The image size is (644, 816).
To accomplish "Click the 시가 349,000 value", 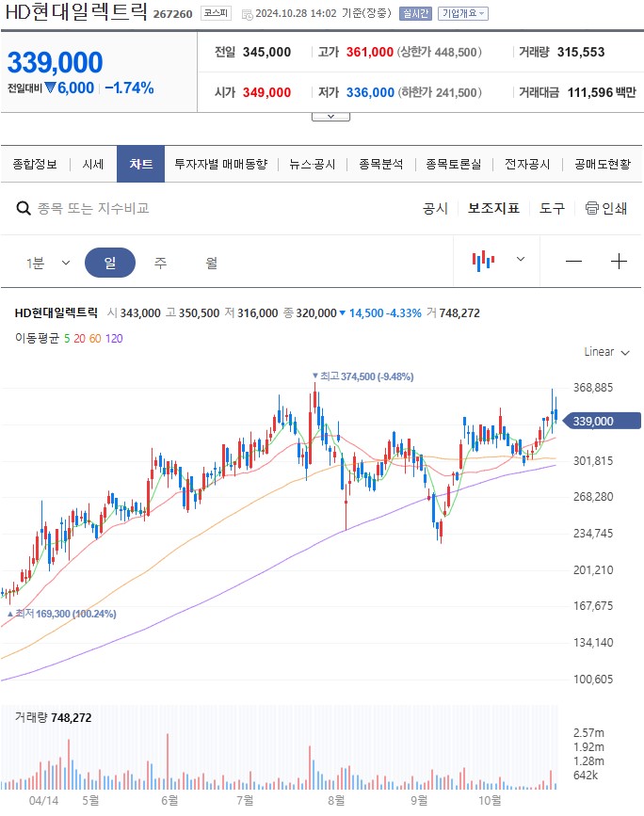I will click(x=266, y=92).
